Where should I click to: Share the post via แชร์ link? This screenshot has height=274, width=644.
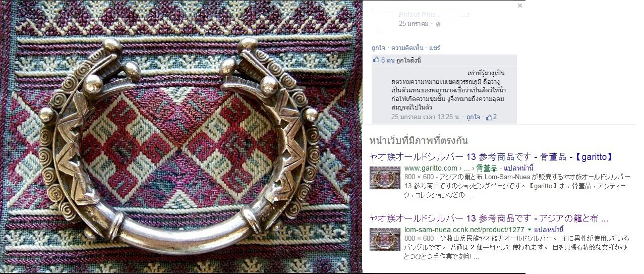click(434, 48)
